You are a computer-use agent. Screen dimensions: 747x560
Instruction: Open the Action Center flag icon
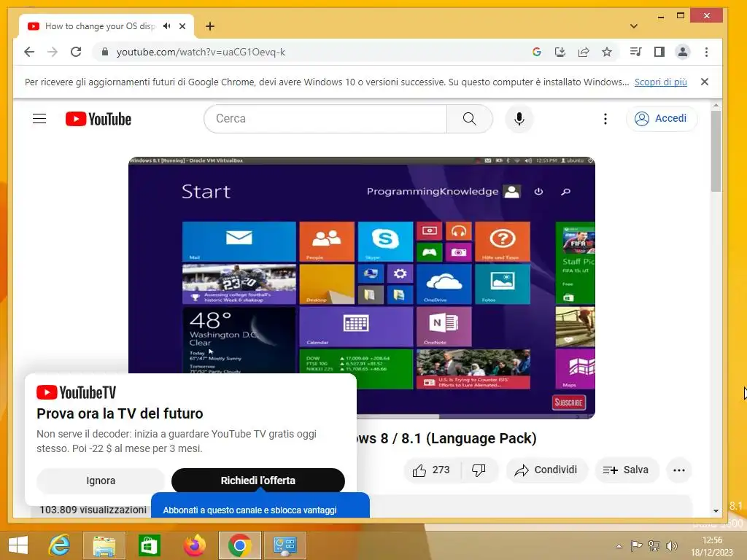pos(636,546)
